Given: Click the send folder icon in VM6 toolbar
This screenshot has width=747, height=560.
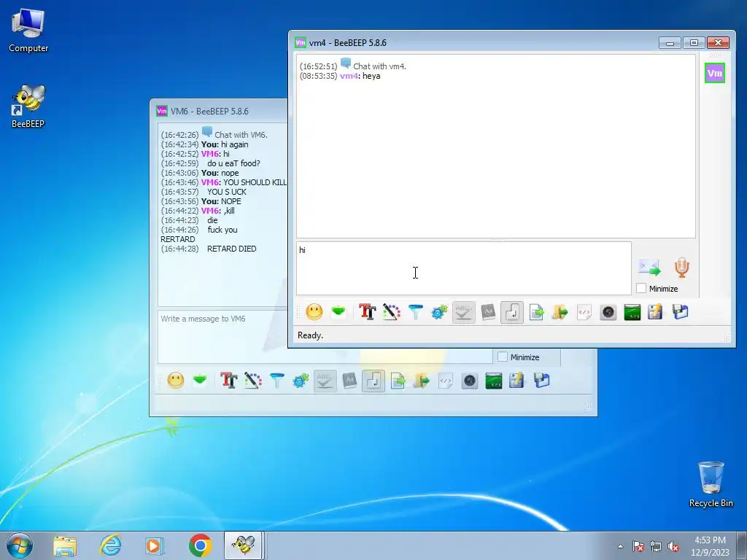Looking at the screenshot, I should 422,381.
